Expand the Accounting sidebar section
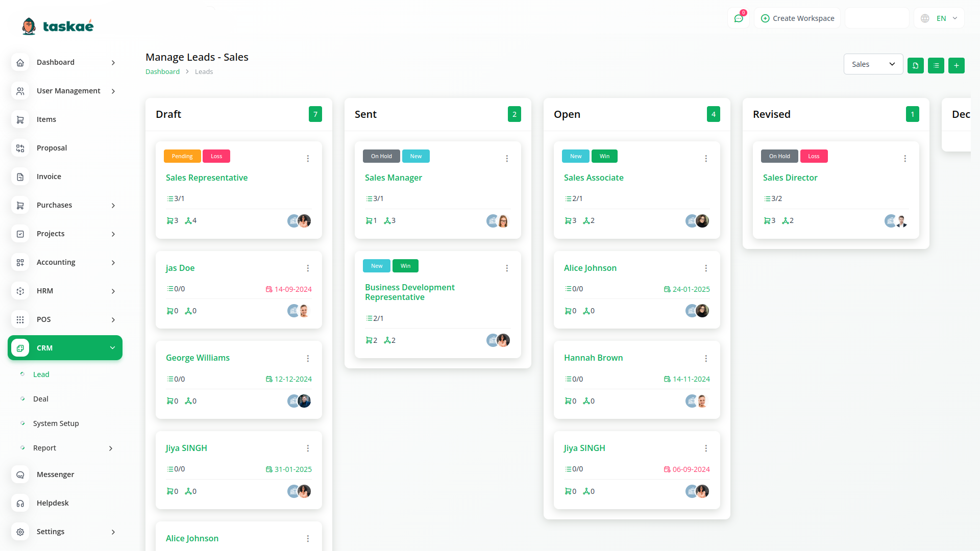980x551 pixels. pyautogui.click(x=56, y=262)
